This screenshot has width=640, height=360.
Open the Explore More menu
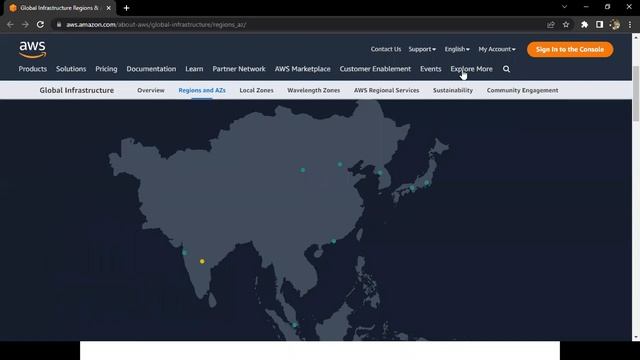[x=471, y=69]
